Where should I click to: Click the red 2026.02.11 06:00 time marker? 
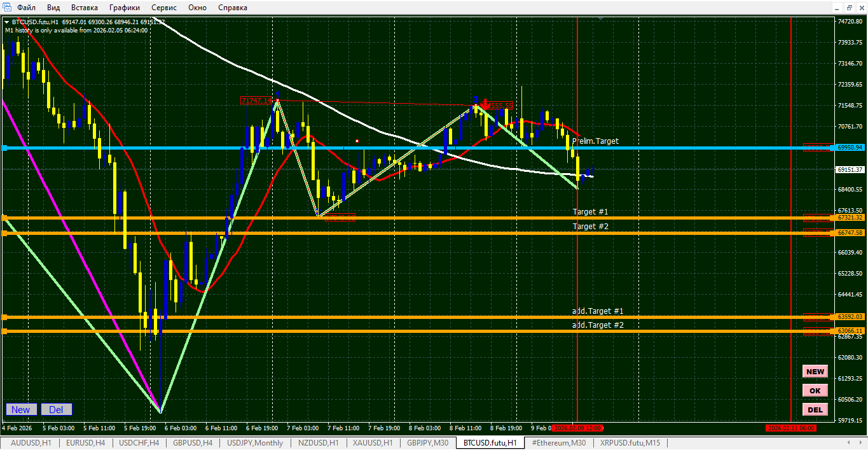pyautogui.click(x=790, y=428)
